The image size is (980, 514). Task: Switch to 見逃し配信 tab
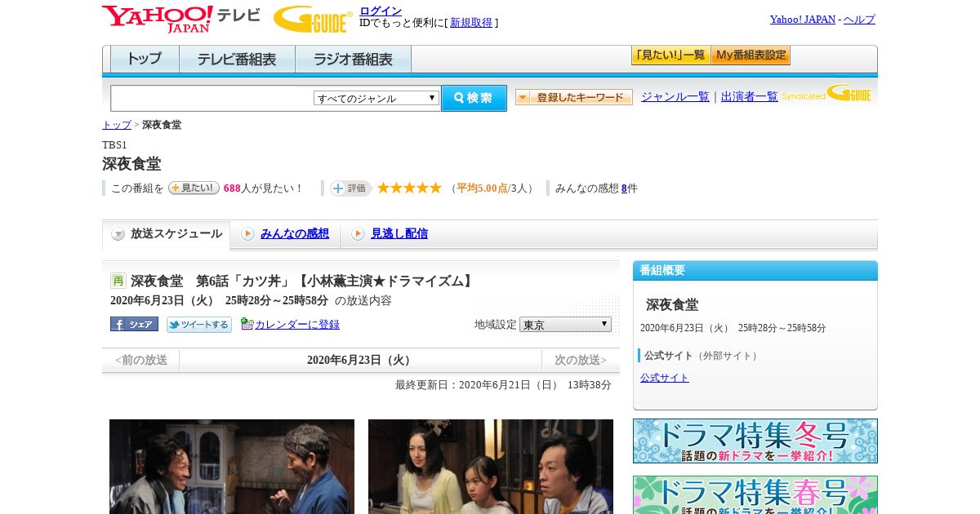click(x=399, y=234)
